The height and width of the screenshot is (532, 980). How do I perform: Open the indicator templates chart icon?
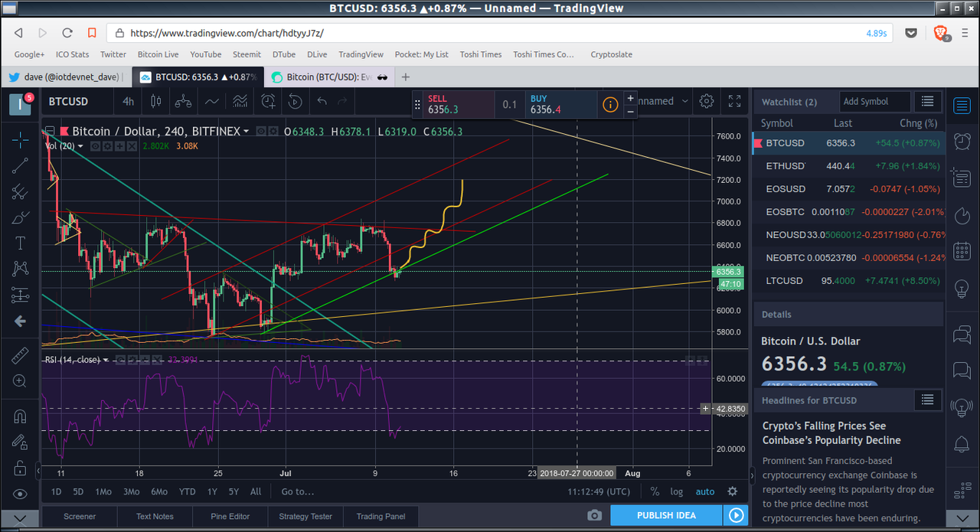coord(240,101)
